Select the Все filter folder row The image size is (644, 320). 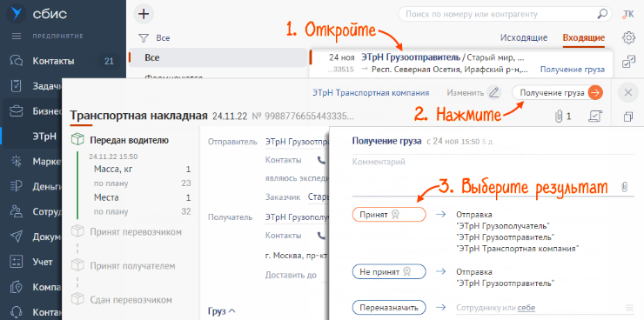(218, 58)
